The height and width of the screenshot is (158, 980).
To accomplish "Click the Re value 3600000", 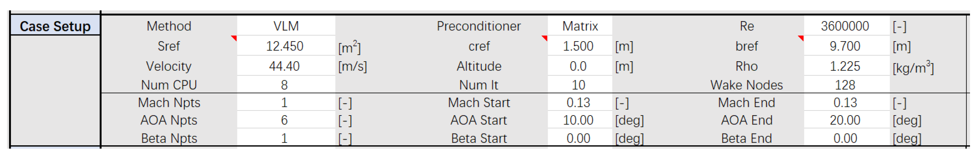I will point(845,26).
